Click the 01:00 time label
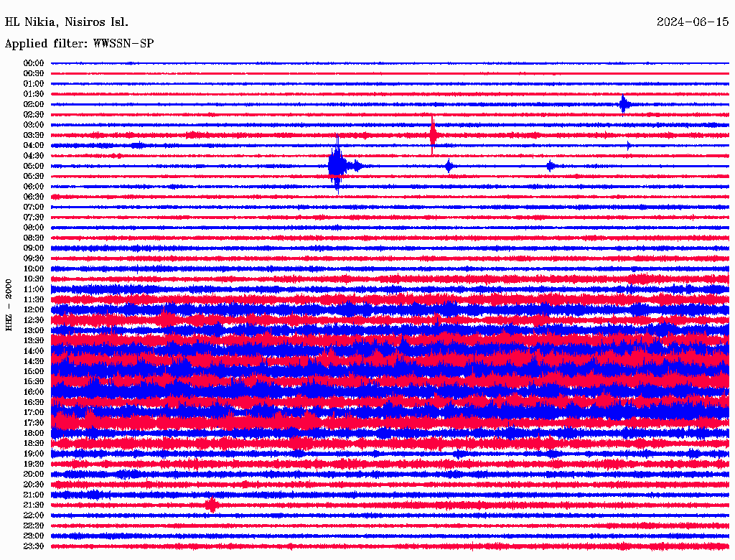The height and width of the screenshot is (560, 735). (33, 83)
